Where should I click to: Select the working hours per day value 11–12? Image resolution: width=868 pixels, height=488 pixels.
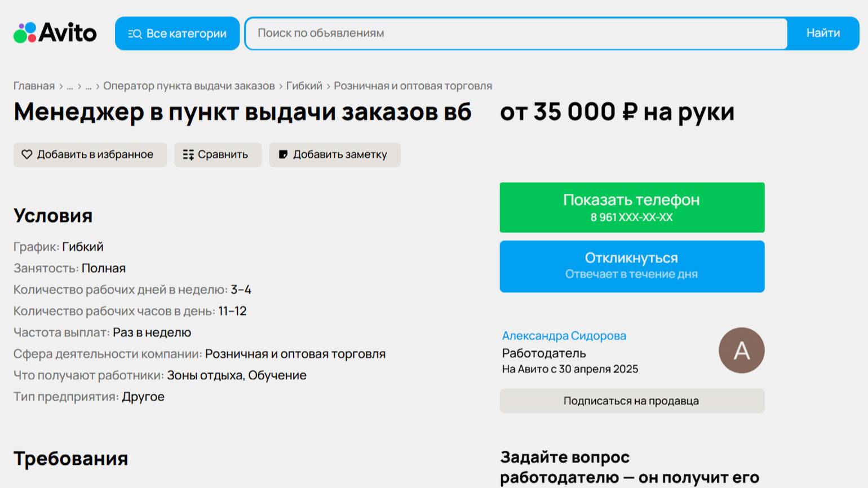232,311
